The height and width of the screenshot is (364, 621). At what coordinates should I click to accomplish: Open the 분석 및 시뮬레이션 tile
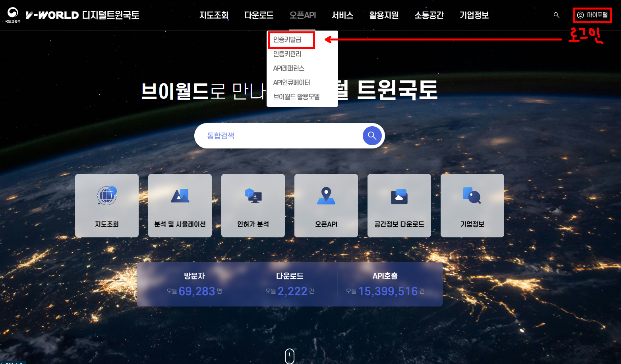(180, 206)
